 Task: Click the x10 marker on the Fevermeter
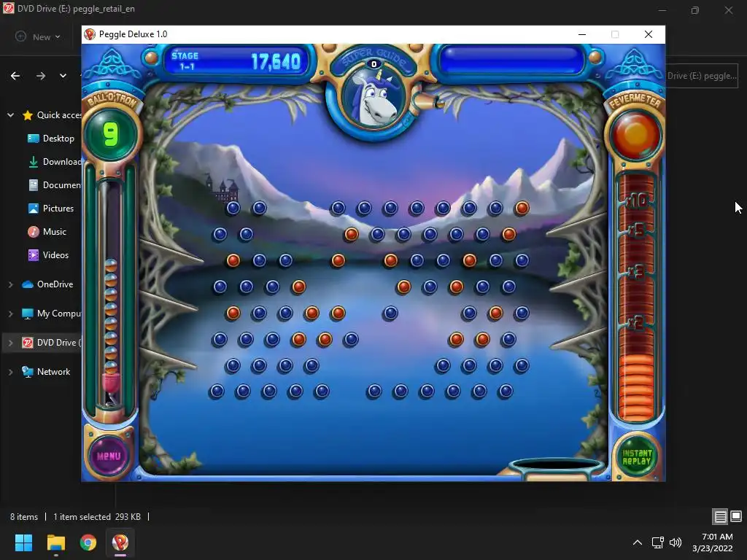pyautogui.click(x=636, y=201)
